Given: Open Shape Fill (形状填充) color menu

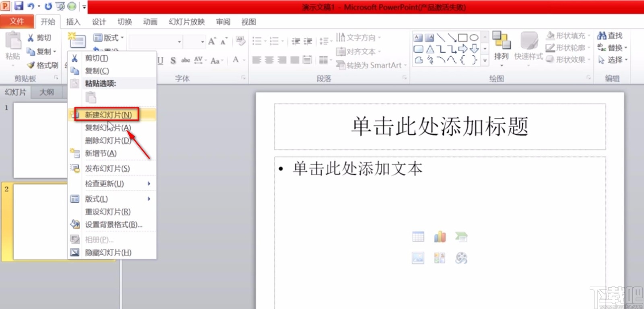Looking at the screenshot, I should (568, 36).
